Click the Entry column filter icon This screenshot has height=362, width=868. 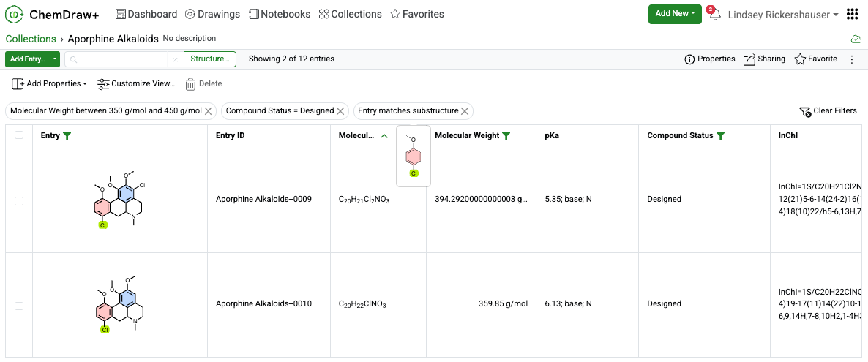(x=67, y=136)
